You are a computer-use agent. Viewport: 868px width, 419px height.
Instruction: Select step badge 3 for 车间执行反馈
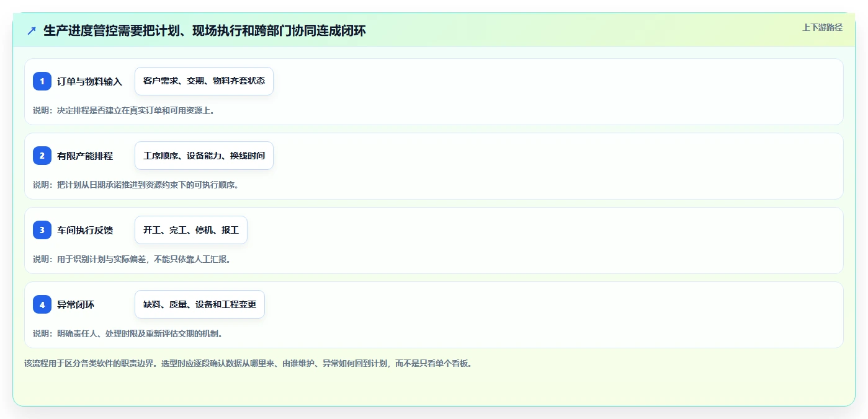[42, 230]
